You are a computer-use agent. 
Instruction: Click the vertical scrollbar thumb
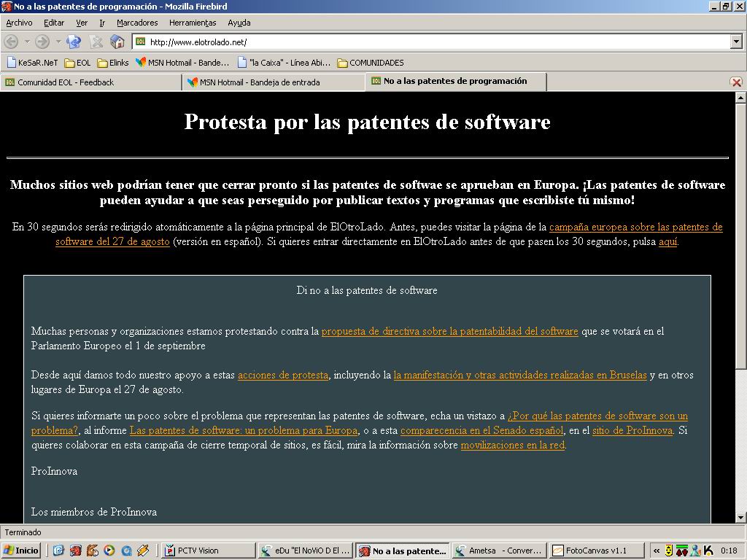pyautogui.click(x=740, y=236)
